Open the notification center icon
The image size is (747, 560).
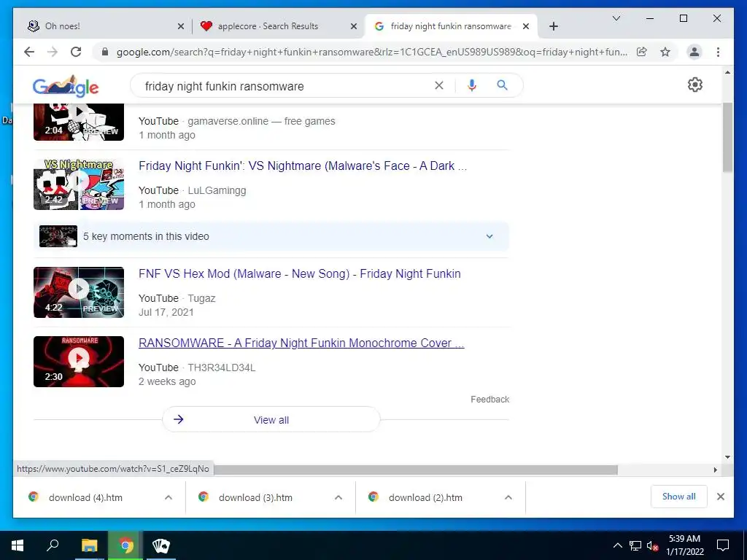[723, 545]
